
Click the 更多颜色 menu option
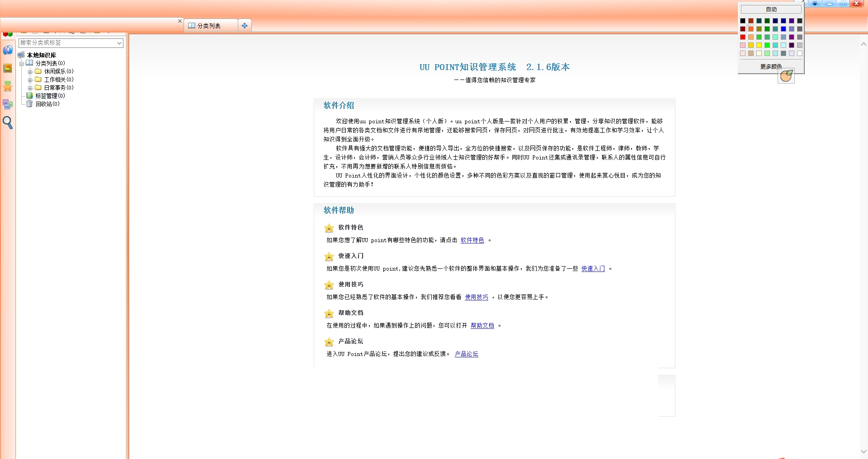click(x=771, y=66)
